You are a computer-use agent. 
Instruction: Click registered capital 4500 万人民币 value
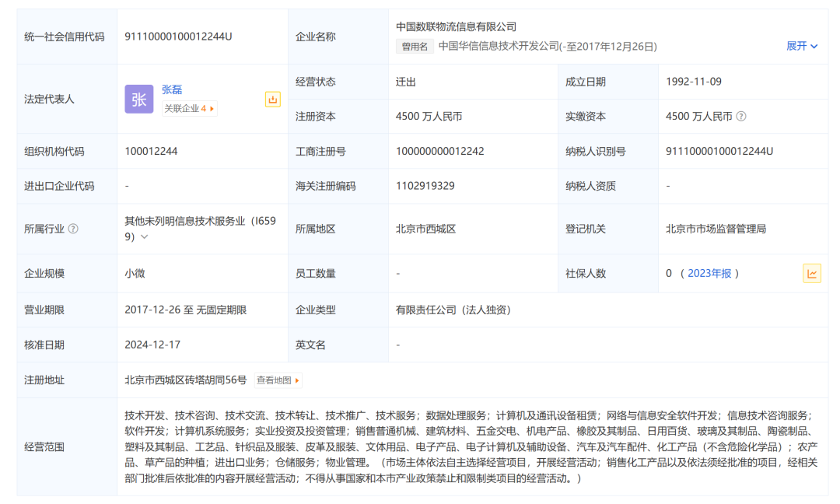click(429, 116)
